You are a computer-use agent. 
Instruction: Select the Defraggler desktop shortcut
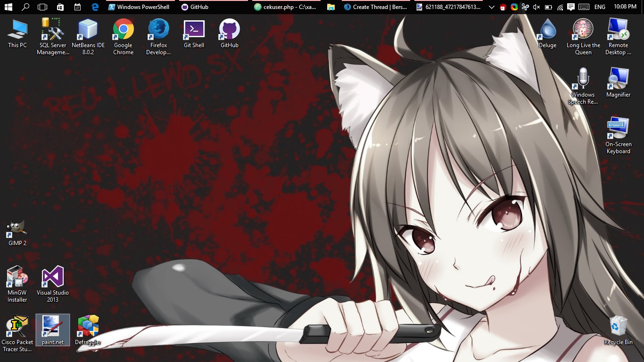coord(88,330)
